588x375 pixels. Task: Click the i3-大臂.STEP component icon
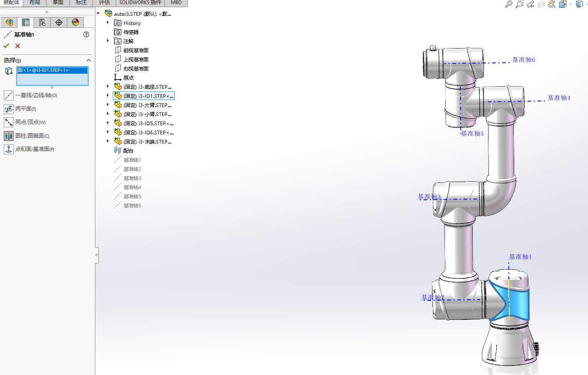(x=118, y=105)
